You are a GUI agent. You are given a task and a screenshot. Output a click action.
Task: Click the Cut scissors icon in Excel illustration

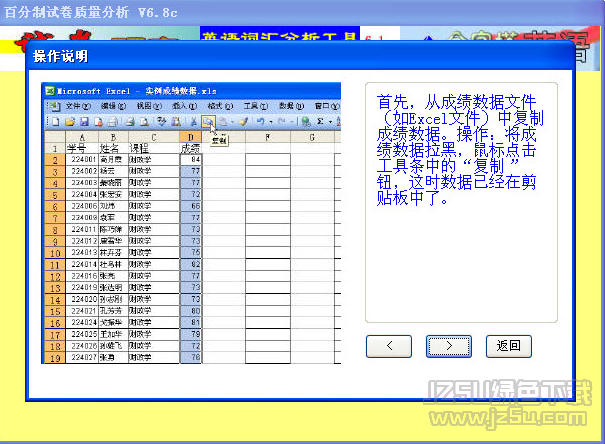click(x=193, y=122)
